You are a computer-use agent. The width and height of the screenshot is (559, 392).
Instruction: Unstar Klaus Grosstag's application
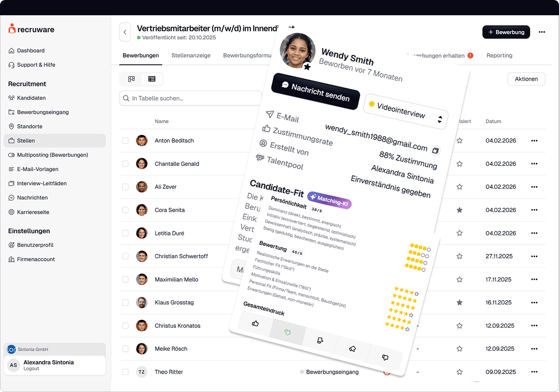click(x=459, y=302)
